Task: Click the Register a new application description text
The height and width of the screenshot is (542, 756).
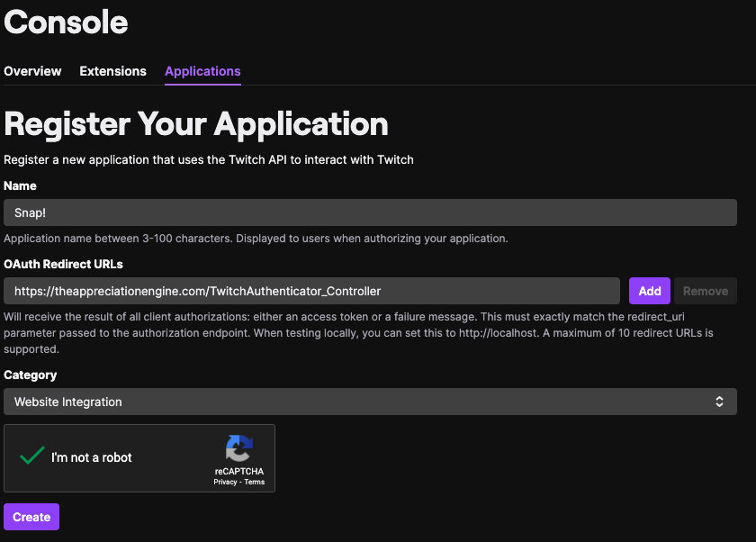Action: coord(208,159)
